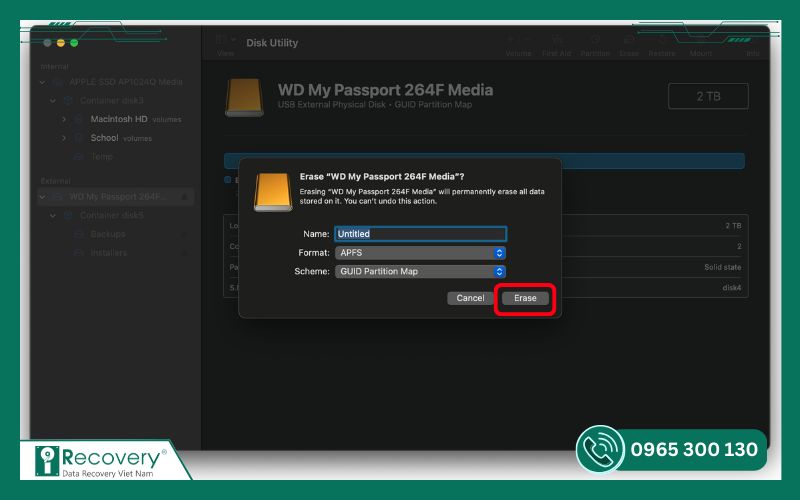Confirm with the Erase button in dialog
This screenshot has width=800, height=500.
pyautogui.click(x=525, y=298)
